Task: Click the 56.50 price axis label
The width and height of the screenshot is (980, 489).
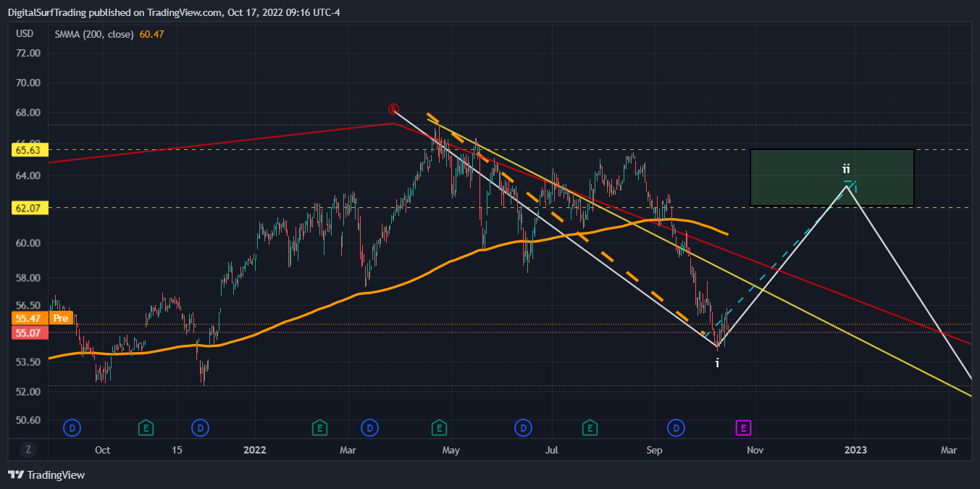Action: pyautogui.click(x=28, y=306)
